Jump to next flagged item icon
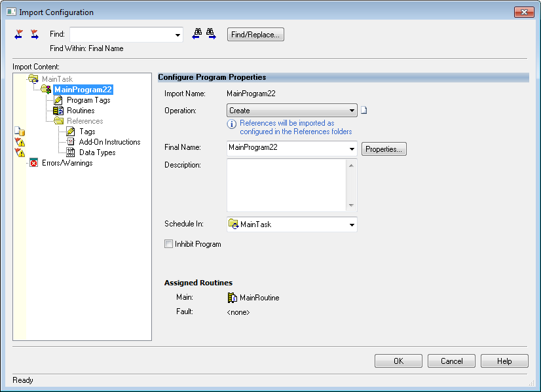Image resolution: width=541 pixels, height=392 pixels. (x=35, y=34)
